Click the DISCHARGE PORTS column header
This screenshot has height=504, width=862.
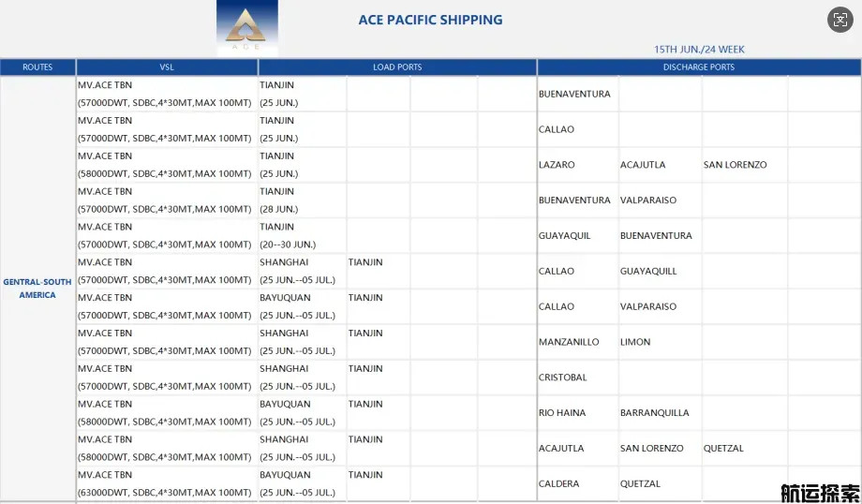[699, 67]
